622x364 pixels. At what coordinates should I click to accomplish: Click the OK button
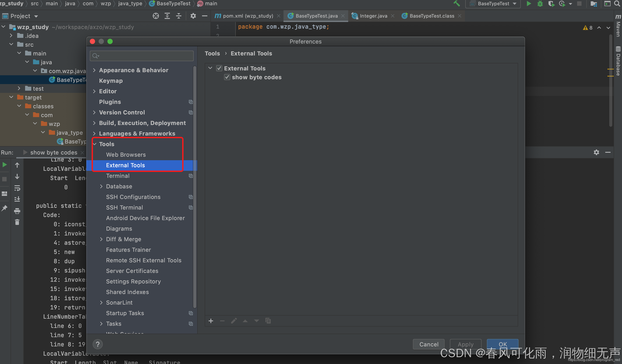tap(502, 344)
